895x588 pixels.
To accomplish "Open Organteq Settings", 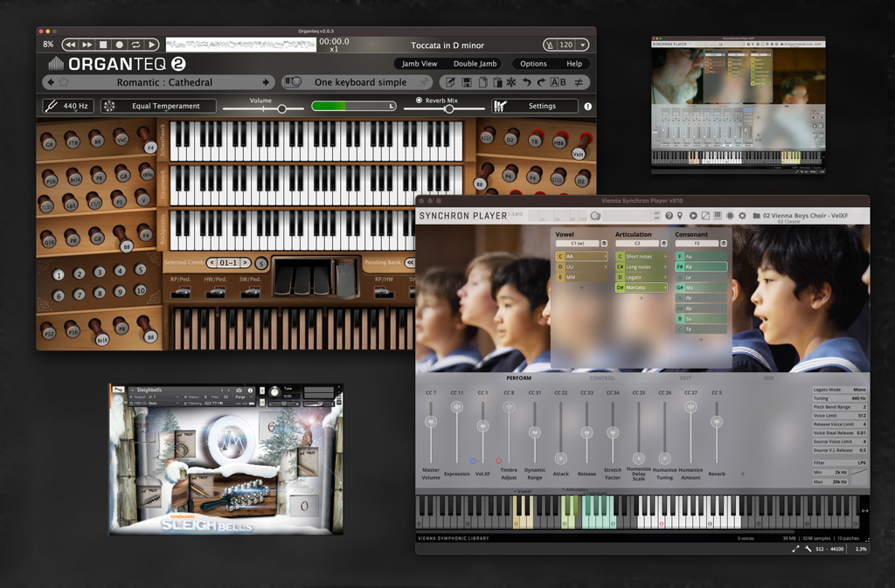I will [x=534, y=106].
